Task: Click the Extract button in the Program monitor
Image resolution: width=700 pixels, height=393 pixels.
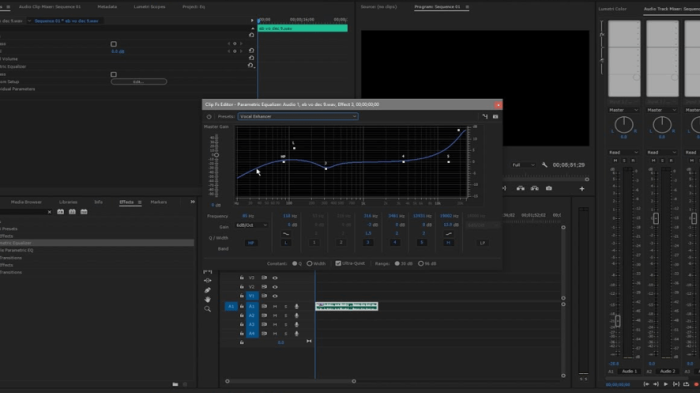Action: tap(534, 188)
